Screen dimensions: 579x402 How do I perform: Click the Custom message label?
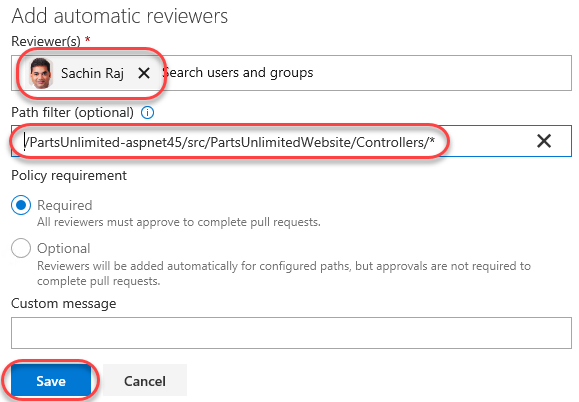tap(64, 303)
